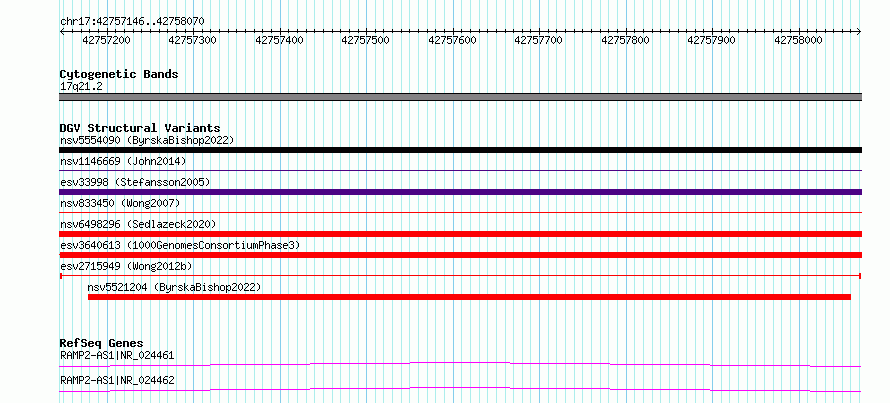
Task: Select the 17q21.2 band label
Action: coord(81,87)
